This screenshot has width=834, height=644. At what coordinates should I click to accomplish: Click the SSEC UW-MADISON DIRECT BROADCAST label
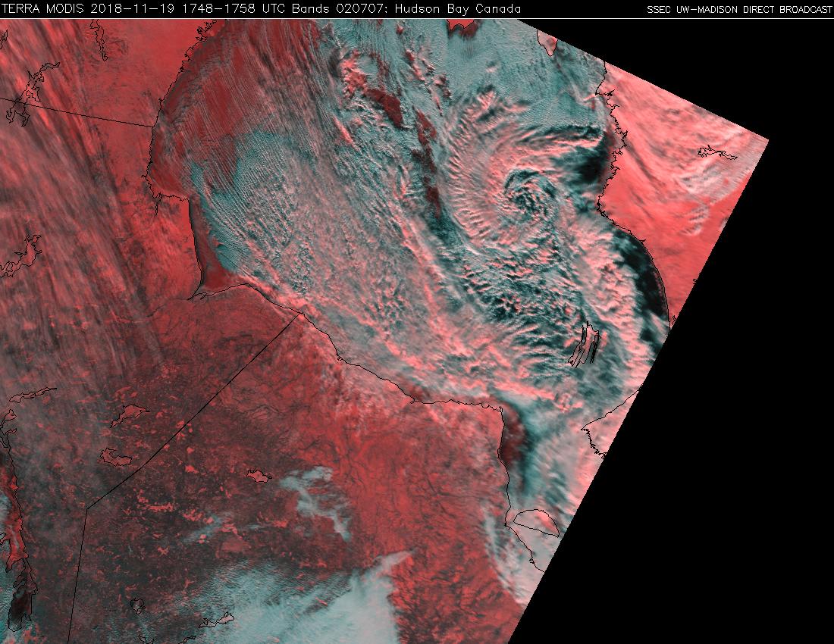tap(739, 10)
